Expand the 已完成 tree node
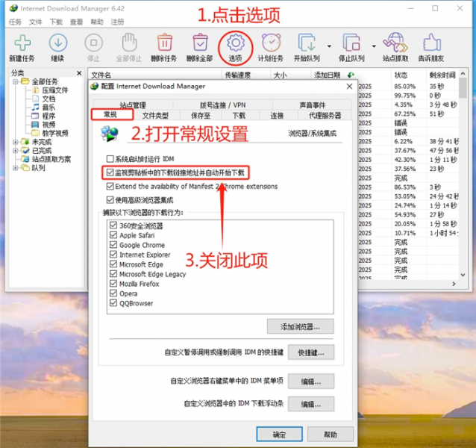 coord(15,150)
